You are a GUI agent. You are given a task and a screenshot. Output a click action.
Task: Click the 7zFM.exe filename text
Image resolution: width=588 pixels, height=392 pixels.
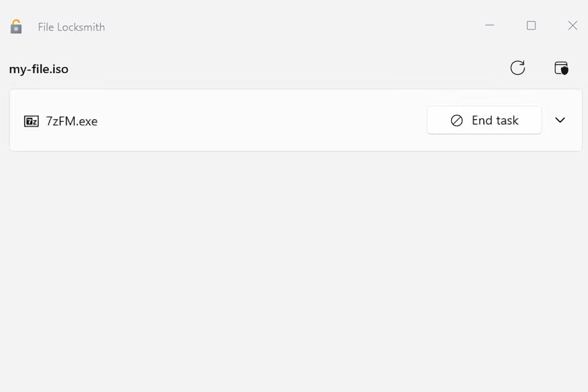coord(71,121)
